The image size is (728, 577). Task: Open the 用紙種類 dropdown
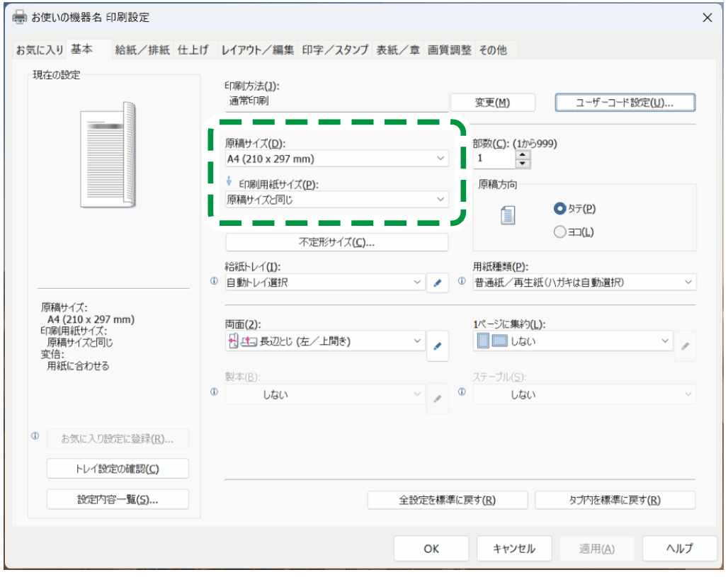click(x=584, y=282)
